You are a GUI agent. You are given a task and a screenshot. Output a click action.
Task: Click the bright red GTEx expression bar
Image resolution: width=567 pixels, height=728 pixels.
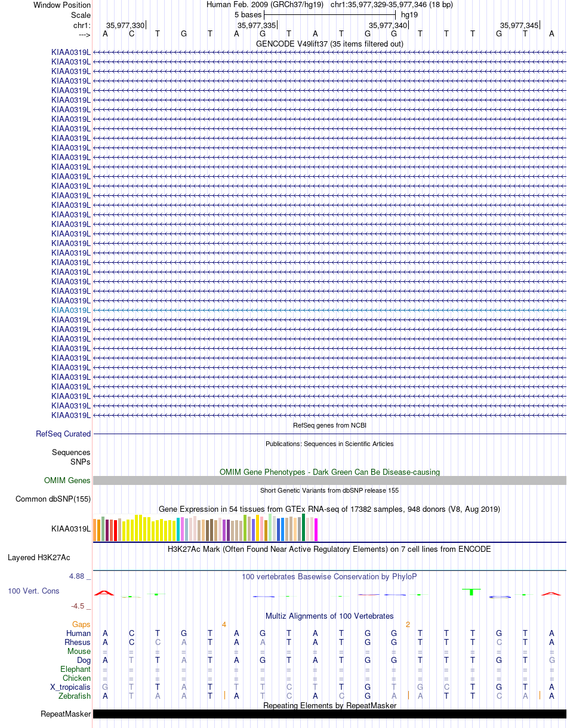pos(115,530)
